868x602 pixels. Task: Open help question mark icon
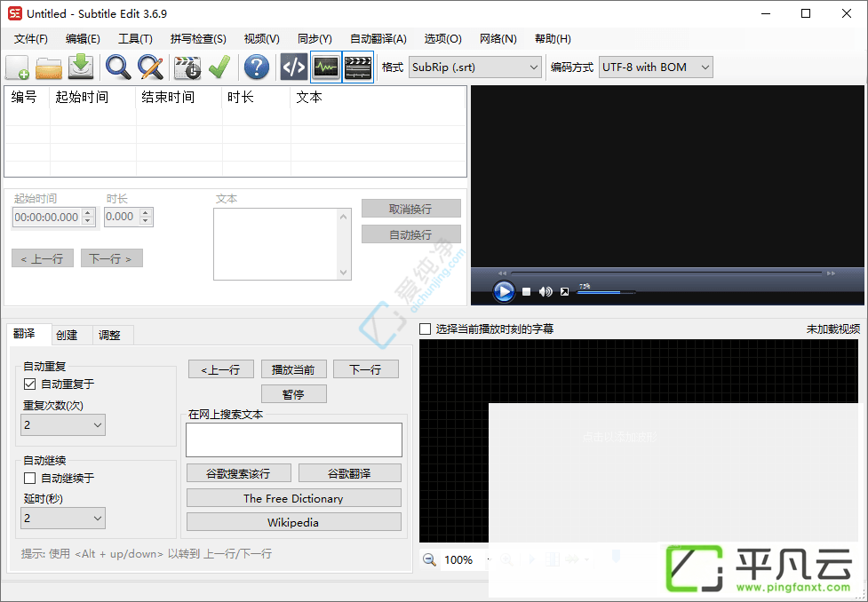256,67
